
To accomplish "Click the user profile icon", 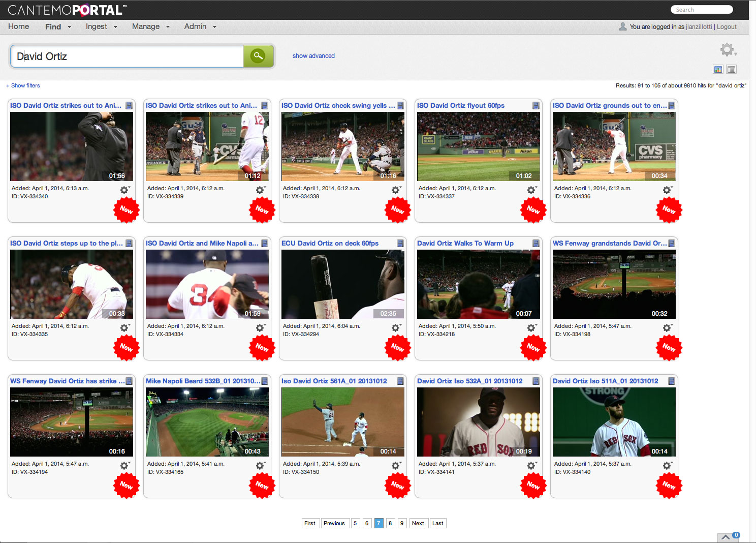I will point(622,26).
